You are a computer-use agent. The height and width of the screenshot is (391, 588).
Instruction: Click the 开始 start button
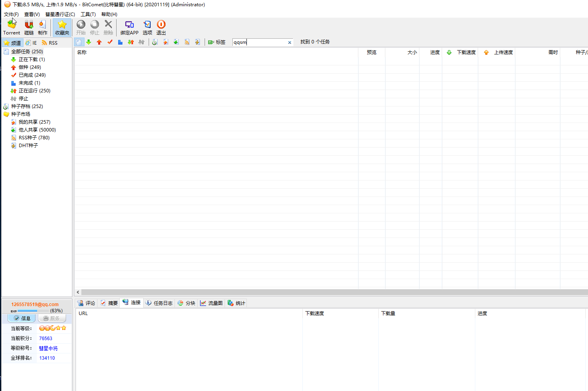coord(81,27)
